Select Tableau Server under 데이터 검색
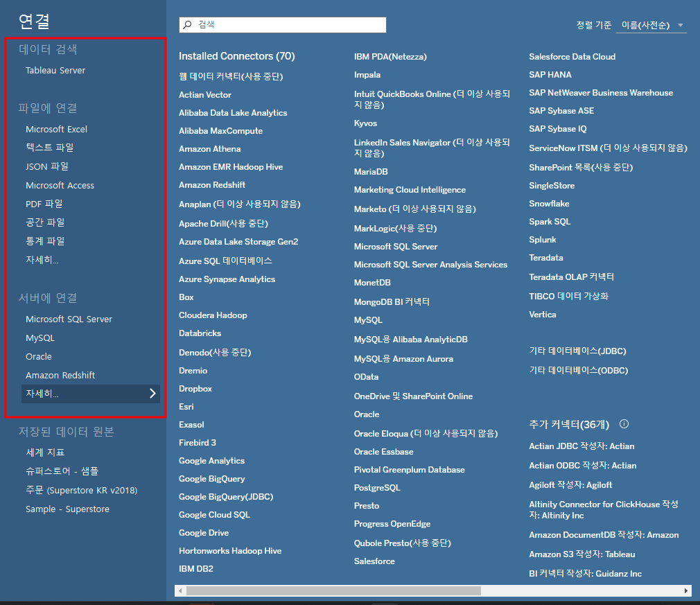This screenshot has width=700, height=605. [55, 70]
